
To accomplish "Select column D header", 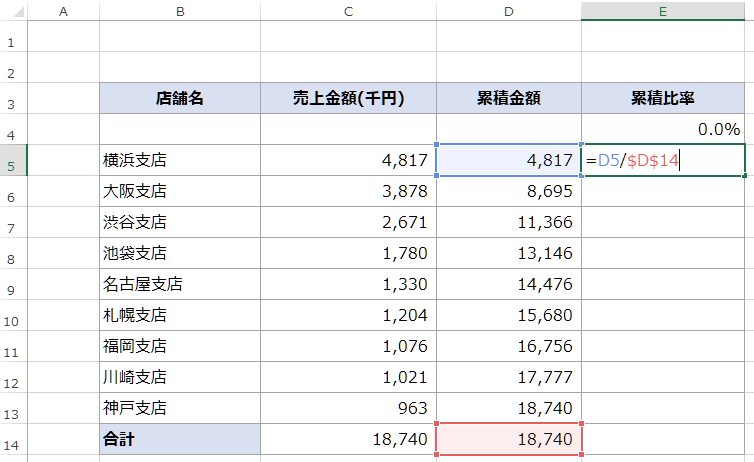I will pyautogui.click(x=509, y=12).
